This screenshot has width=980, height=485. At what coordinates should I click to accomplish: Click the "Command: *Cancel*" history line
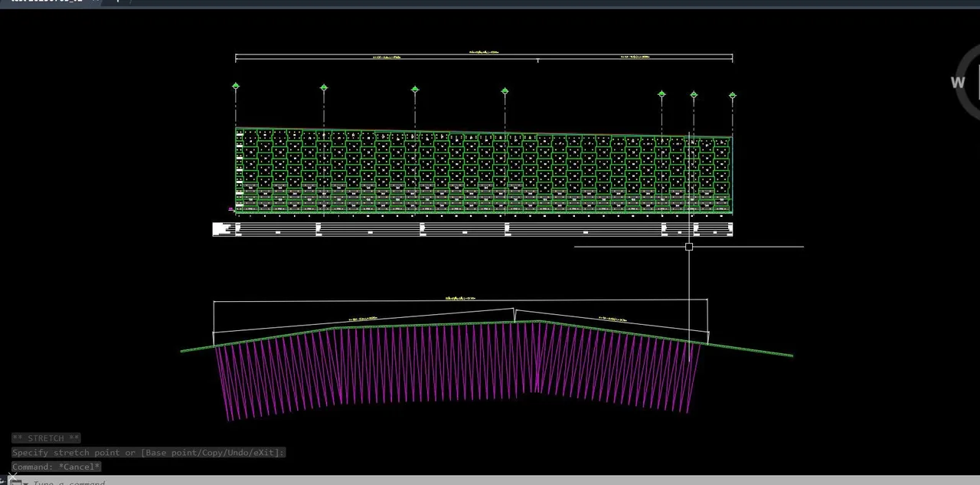57,467
